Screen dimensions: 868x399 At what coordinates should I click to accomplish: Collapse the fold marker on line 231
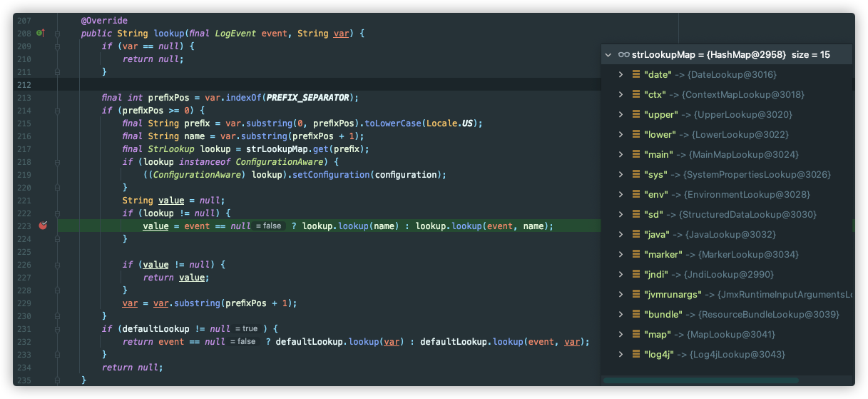coord(57,328)
